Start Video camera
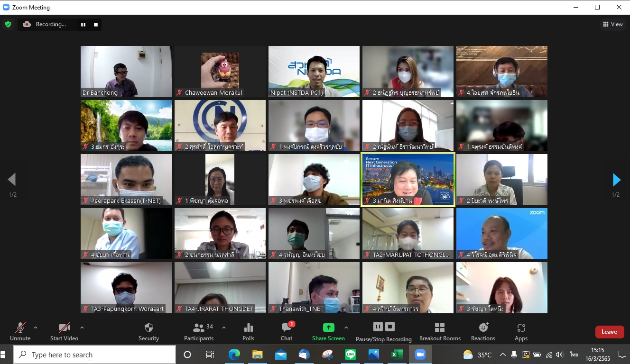The image size is (630, 364). pos(64,331)
